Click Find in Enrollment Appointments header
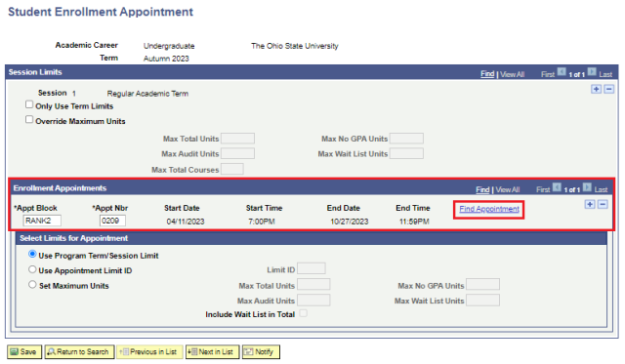 coord(482,189)
